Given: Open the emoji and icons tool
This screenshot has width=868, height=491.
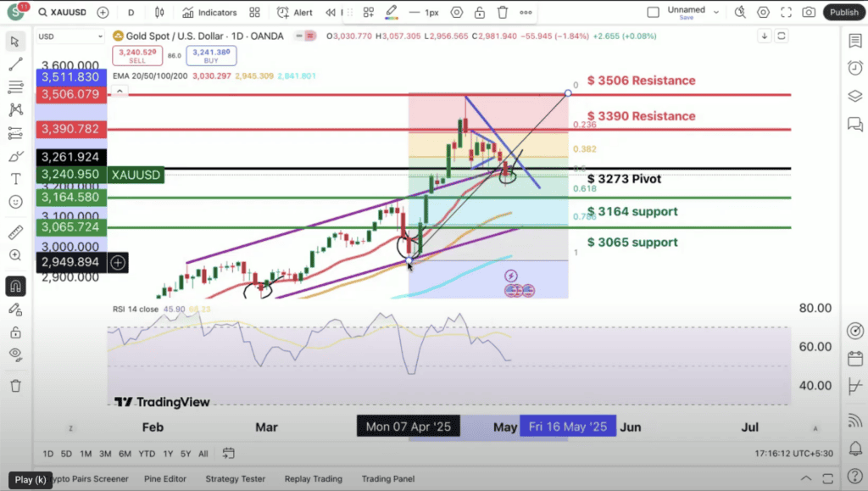Looking at the screenshot, I should (x=15, y=202).
